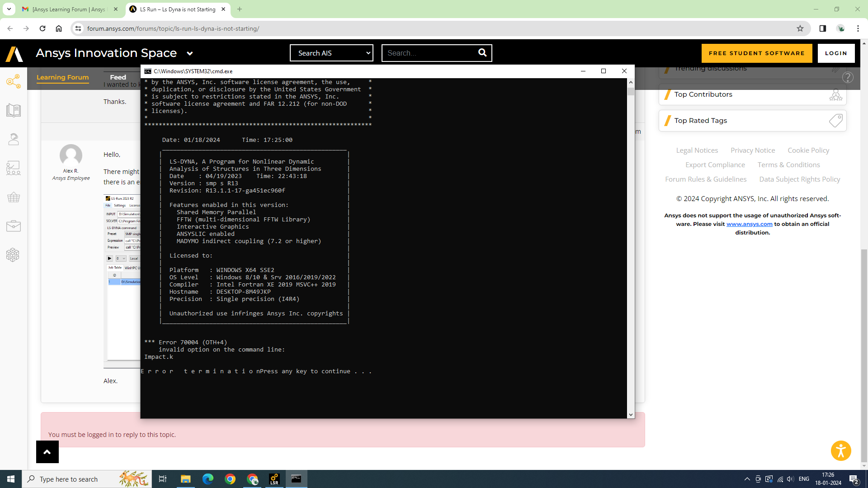Expand the Ansys Innovation Space chevron

click(x=190, y=53)
